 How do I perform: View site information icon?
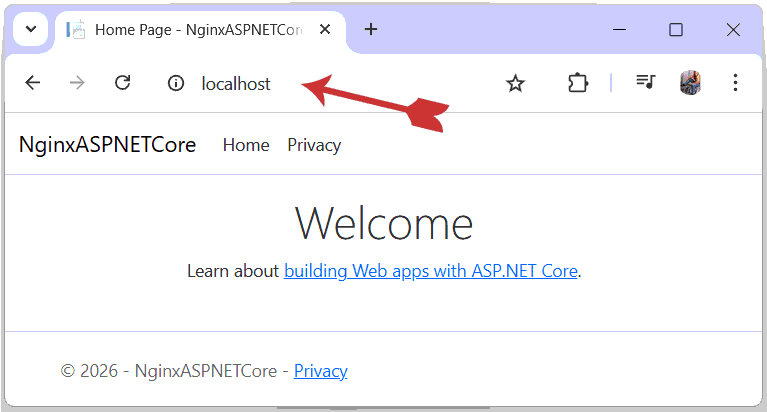point(176,83)
